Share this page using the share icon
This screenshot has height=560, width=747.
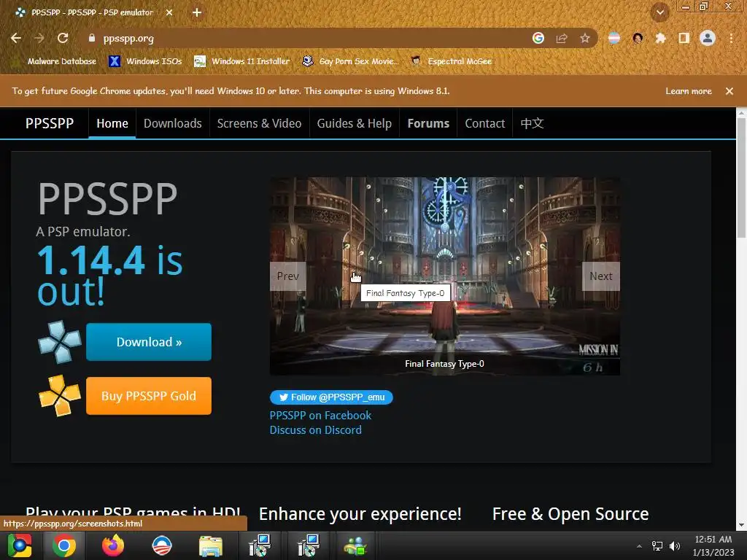click(x=562, y=38)
